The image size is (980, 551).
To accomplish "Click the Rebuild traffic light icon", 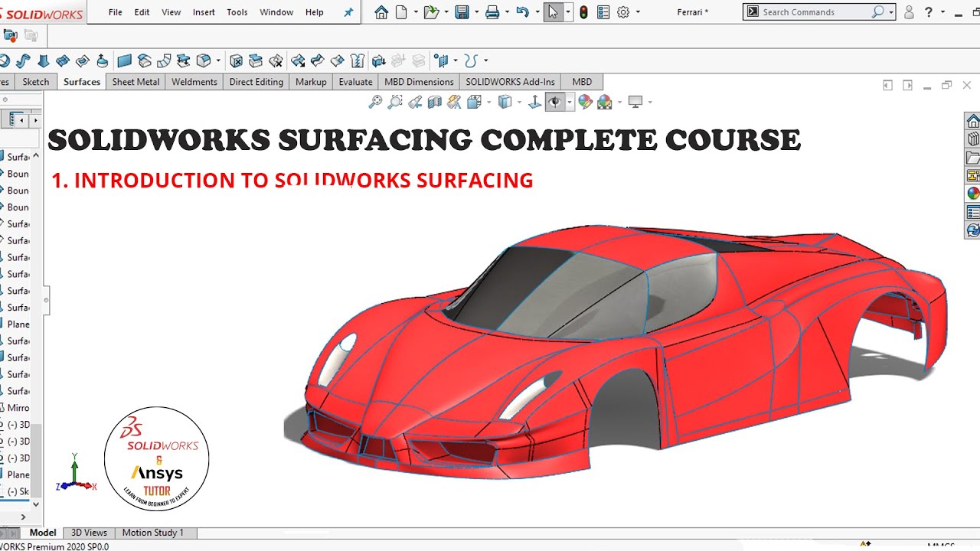I will 583,12.
